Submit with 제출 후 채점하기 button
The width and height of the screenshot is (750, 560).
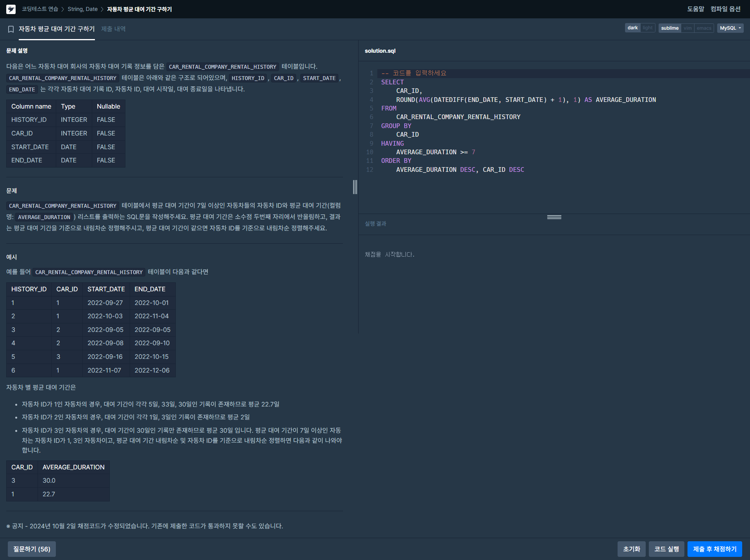pos(714,549)
